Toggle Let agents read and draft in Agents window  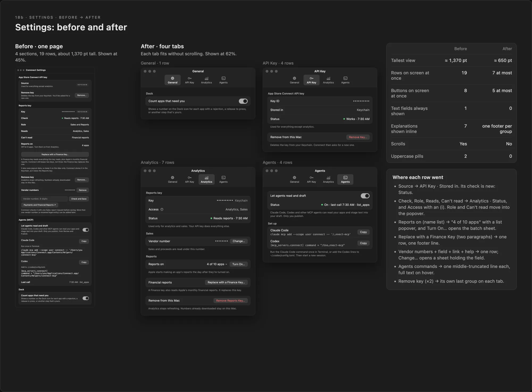[365, 196]
